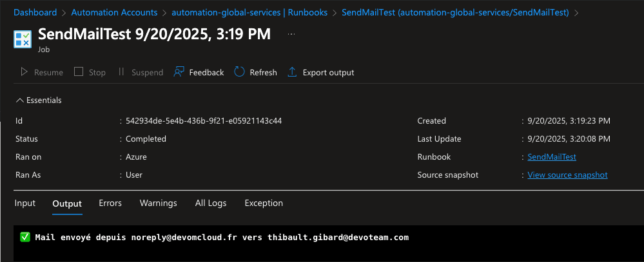644x262 pixels.
Task: Click the Id field label
Action: click(19, 121)
